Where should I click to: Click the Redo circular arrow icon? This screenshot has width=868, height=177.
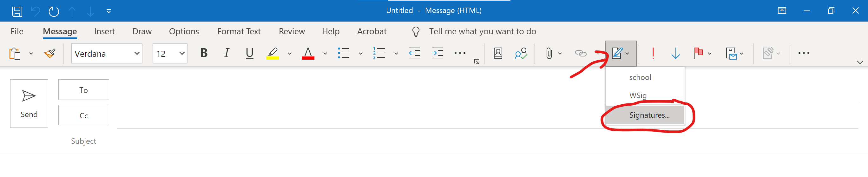[x=54, y=11]
